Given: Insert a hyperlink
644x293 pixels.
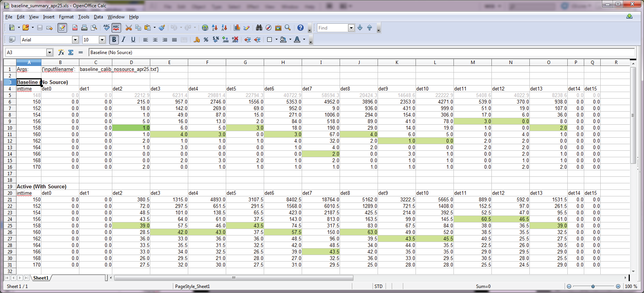Looking at the screenshot, I should [x=205, y=28].
